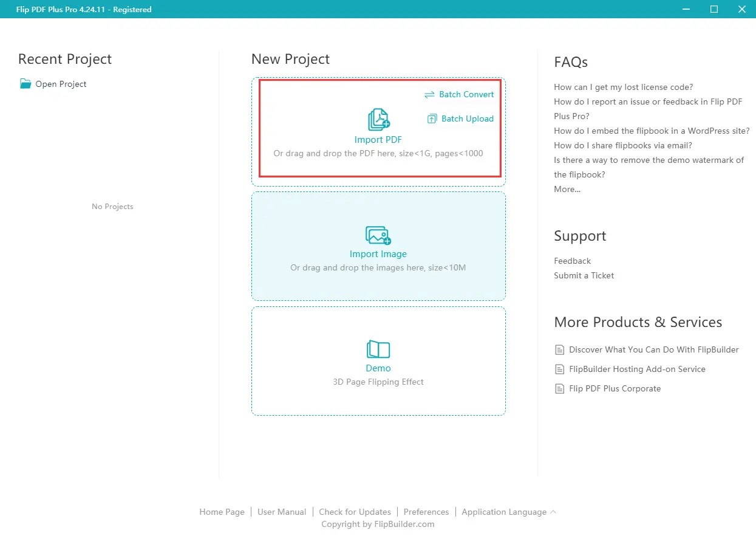Click the document icon beside Discover What You Can Do
The height and width of the screenshot is (547, 756).
pos(559,349)
